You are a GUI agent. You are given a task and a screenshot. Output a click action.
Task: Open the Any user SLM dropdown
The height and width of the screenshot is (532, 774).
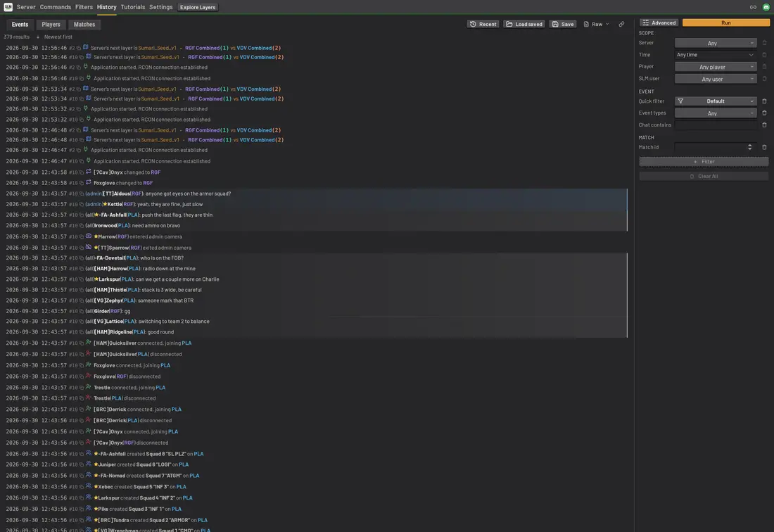click(716, 79)
